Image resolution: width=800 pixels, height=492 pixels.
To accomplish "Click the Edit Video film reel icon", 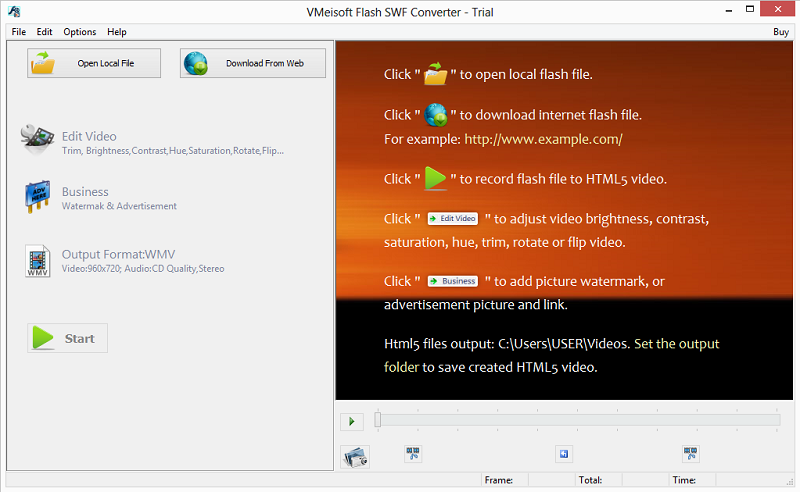I will [x=37, y=139].
